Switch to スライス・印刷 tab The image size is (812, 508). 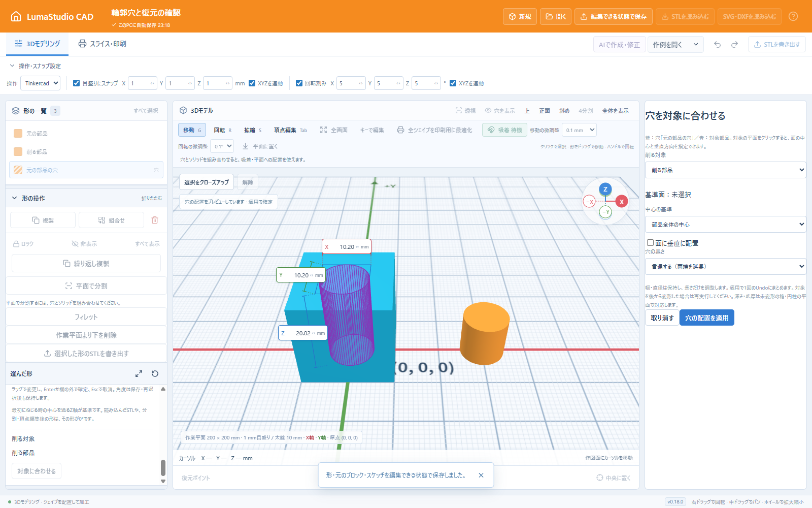point(102,44)
